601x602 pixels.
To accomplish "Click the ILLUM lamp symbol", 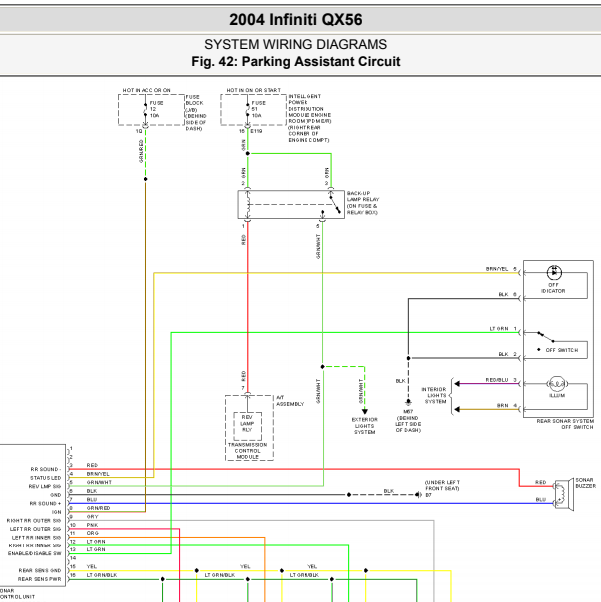I will point(557,384).
